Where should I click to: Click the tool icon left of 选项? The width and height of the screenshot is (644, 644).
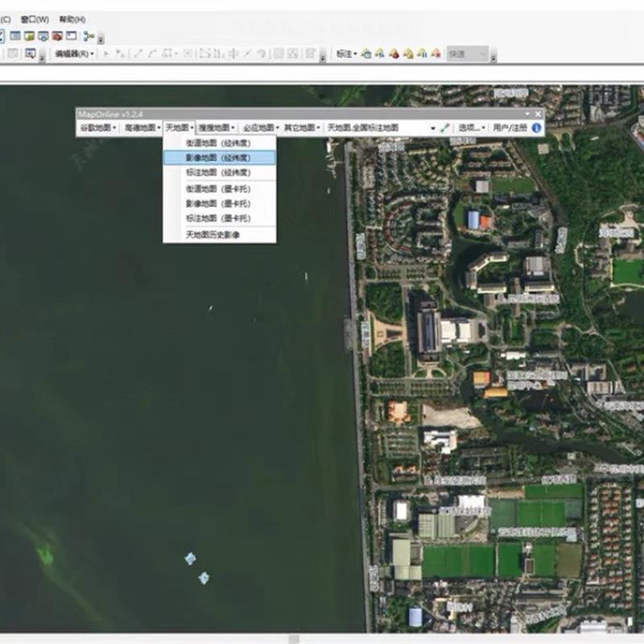[444, 127]
